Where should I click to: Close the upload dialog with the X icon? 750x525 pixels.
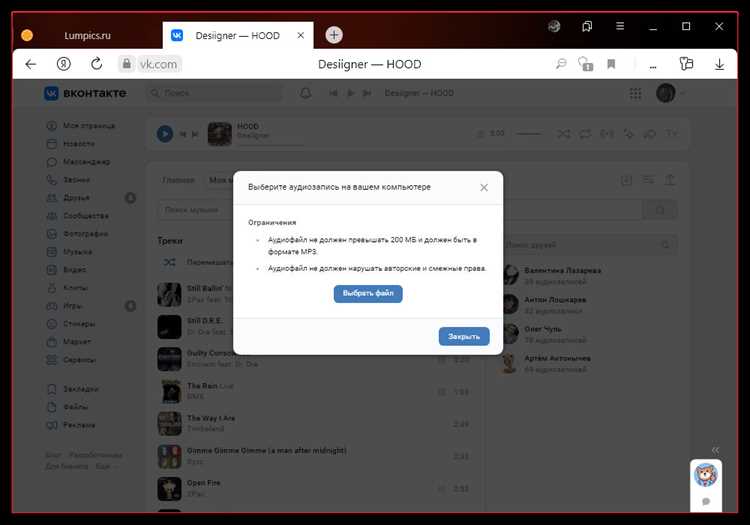point(484,187)
